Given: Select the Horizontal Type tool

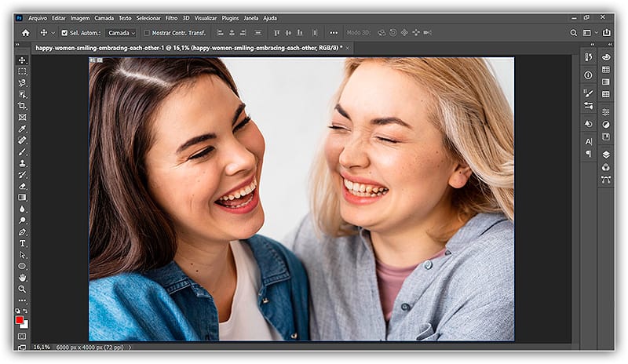Looking at the screenshot, I should tap(22, 243).
